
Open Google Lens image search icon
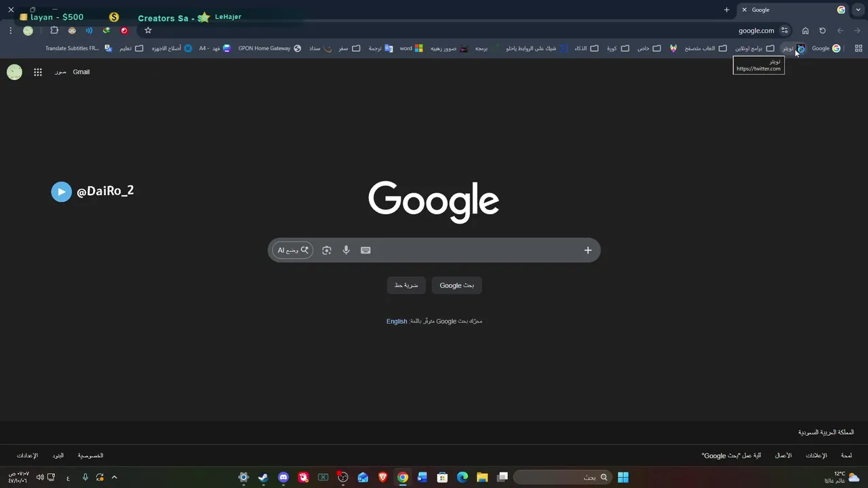pos(327,250)
